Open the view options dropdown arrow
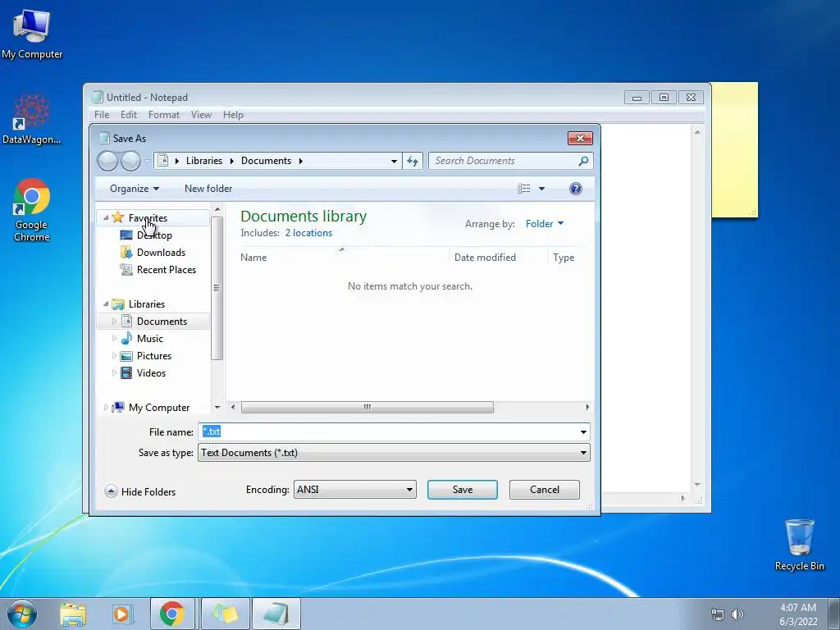The image size is (840, 630). pos(541,189)
